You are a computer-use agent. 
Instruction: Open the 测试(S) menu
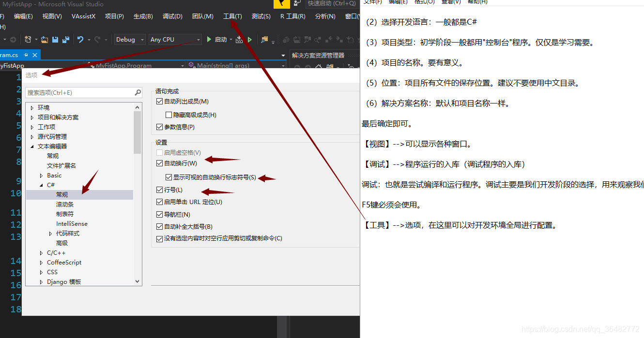261,16
